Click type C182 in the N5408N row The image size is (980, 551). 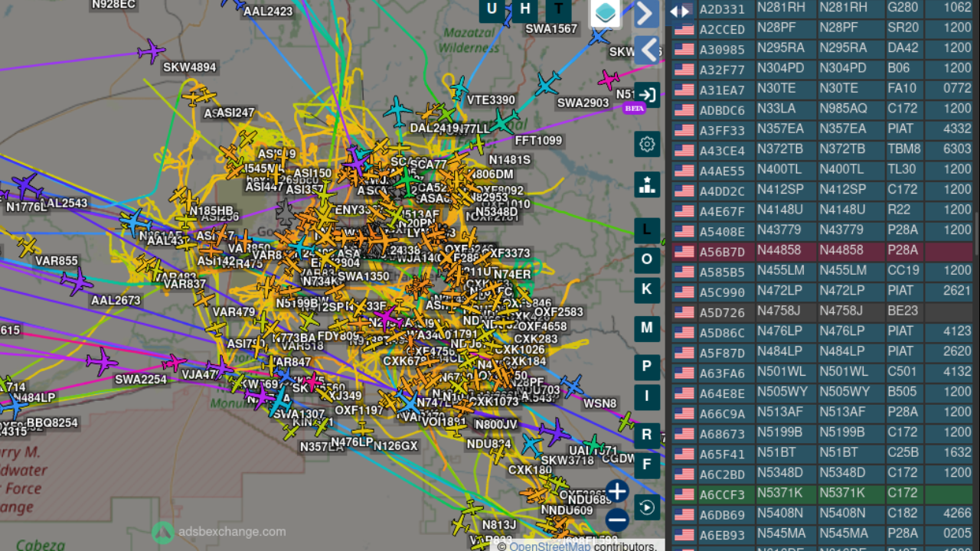click(x=903, y=514)
